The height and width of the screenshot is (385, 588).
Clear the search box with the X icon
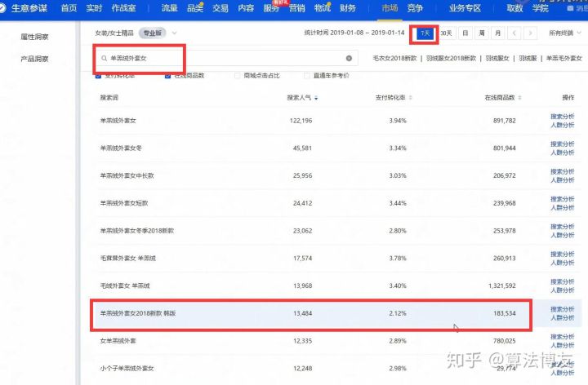[349, 58]
